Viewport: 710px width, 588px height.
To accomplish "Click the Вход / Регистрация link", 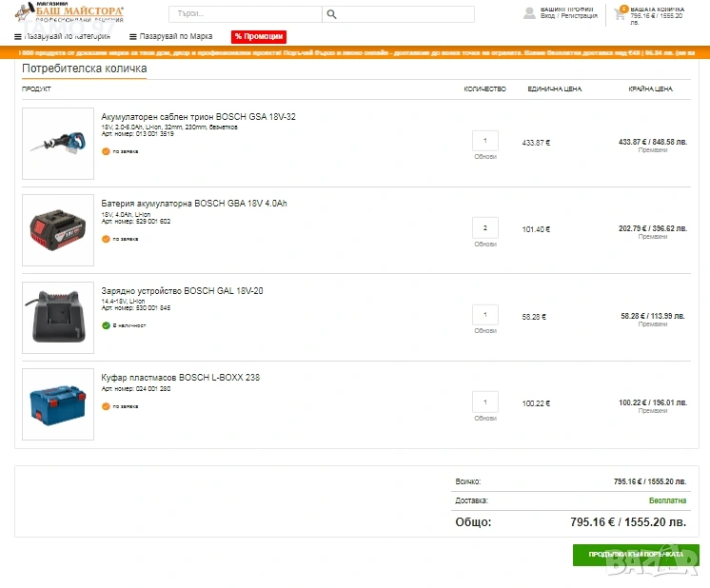I will point(567,16).
